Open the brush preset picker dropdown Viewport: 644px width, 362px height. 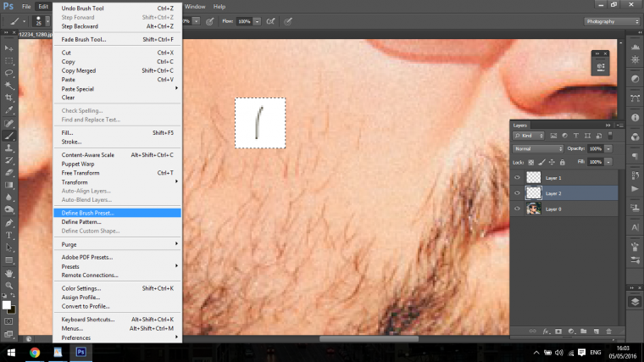pos(47,21)
